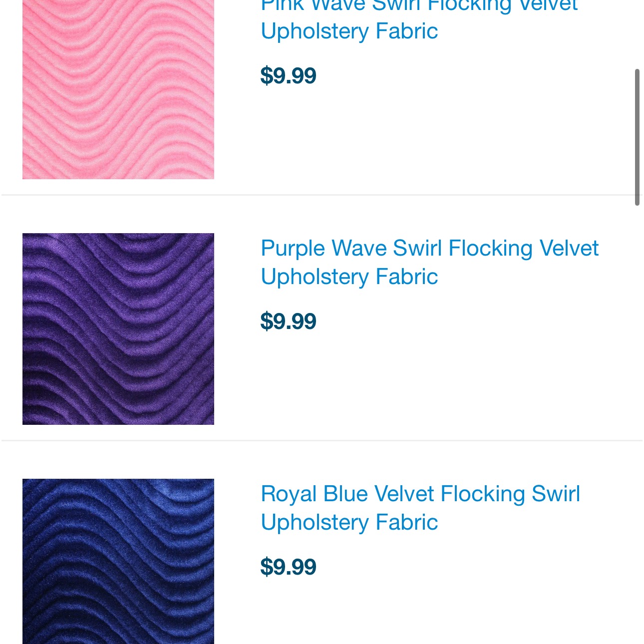Open the pink wave fabric thumbnail
Screen dimensions: 644x644
118,90
